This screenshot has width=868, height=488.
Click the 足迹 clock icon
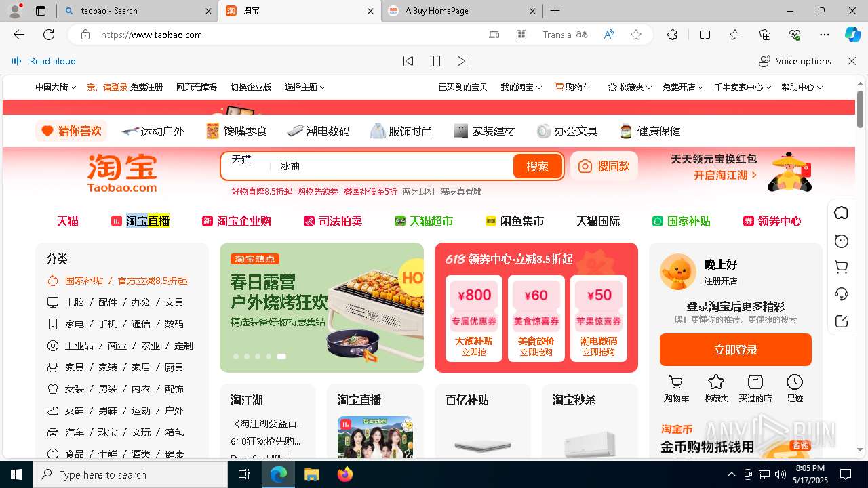coord(794,388)
